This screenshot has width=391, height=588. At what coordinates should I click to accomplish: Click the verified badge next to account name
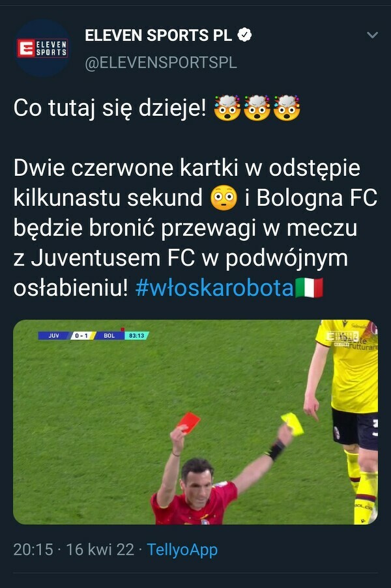(244, 35)
